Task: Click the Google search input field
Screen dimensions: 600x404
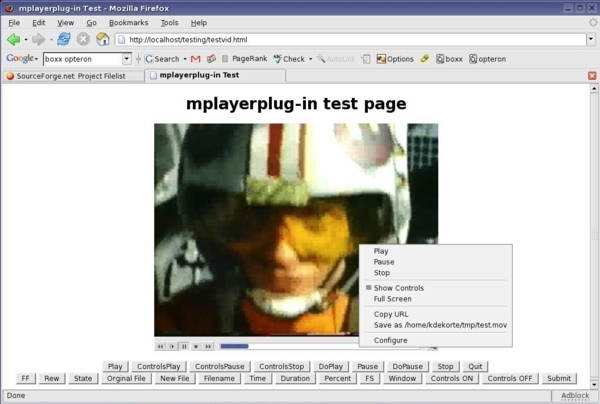Action: 83,59
